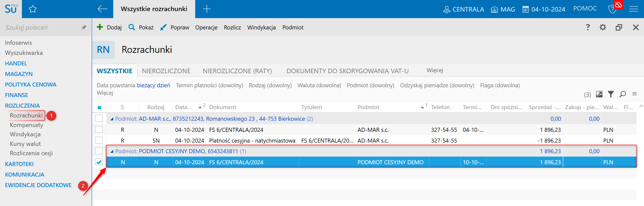
Task: Open the Podmiot filter
Action: pos(371,86)
